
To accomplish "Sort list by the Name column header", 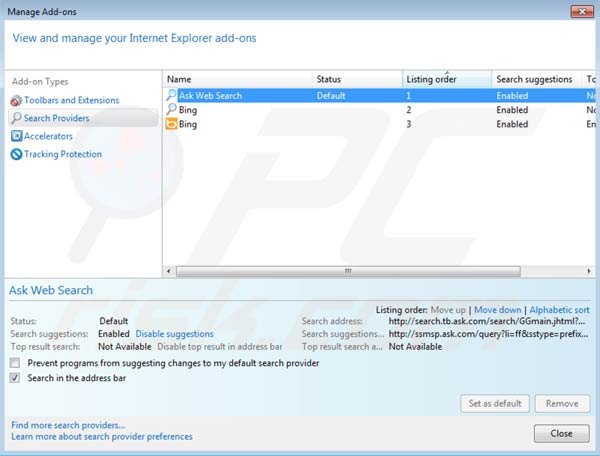I will tap(237, 79).
